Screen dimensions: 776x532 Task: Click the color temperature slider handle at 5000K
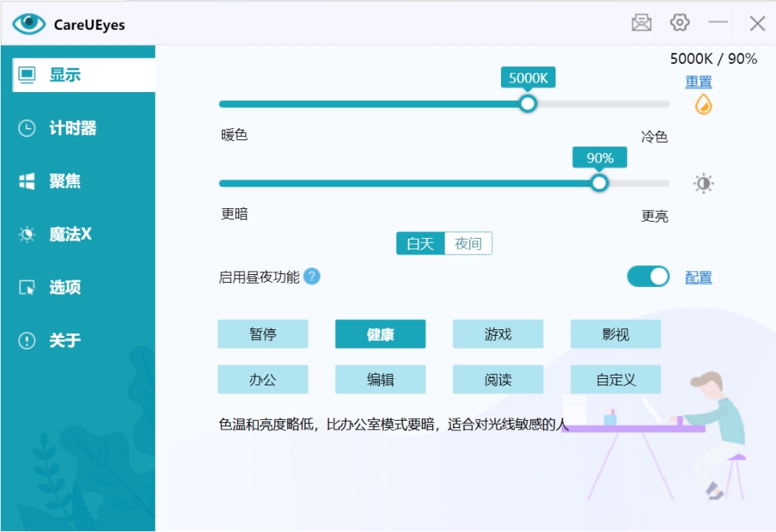pos(527,104)
